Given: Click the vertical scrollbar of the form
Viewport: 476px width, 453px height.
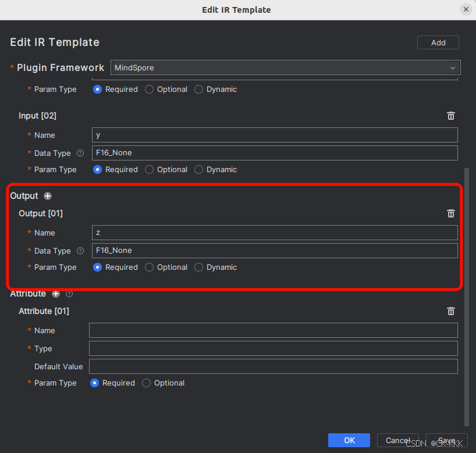Looking at the screenshot, I should [x=466, y=291].
